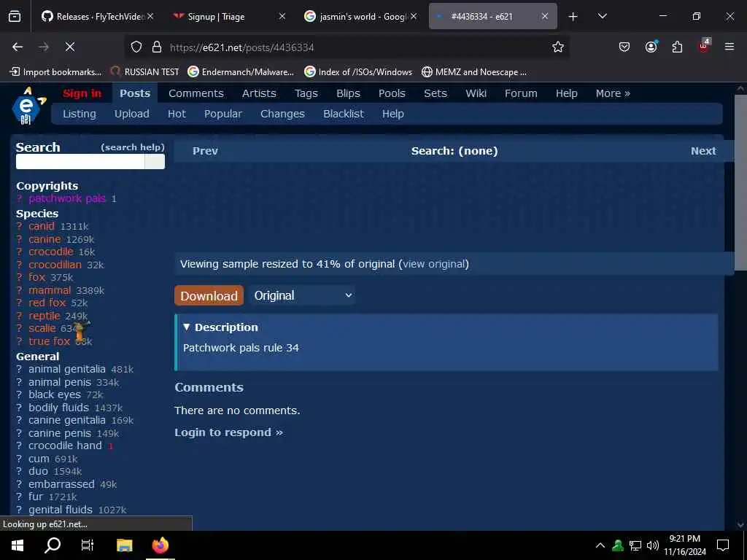
Task: Close the Releases FlyTechVideo tab
Action: (x=150, y=16)
